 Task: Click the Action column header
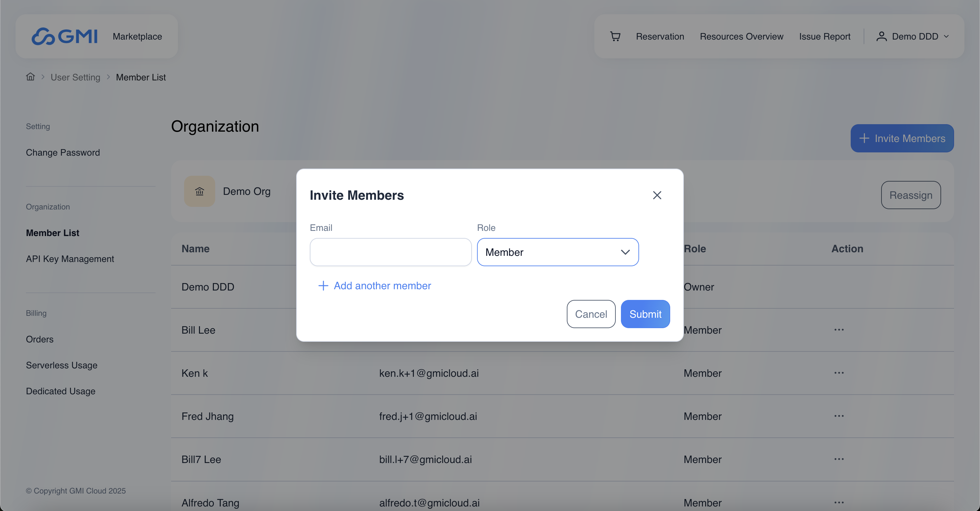tap(847, 249)
